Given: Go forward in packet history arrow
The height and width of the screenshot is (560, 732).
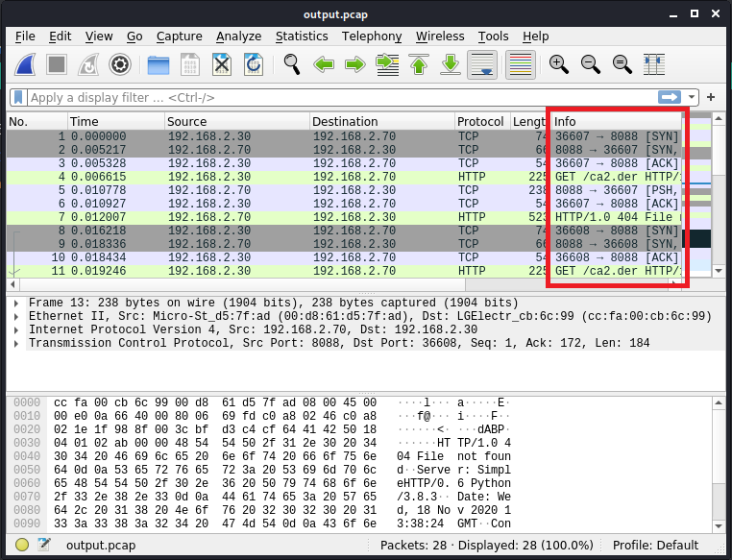Looking at the screenshot, I should click(355, 64).
